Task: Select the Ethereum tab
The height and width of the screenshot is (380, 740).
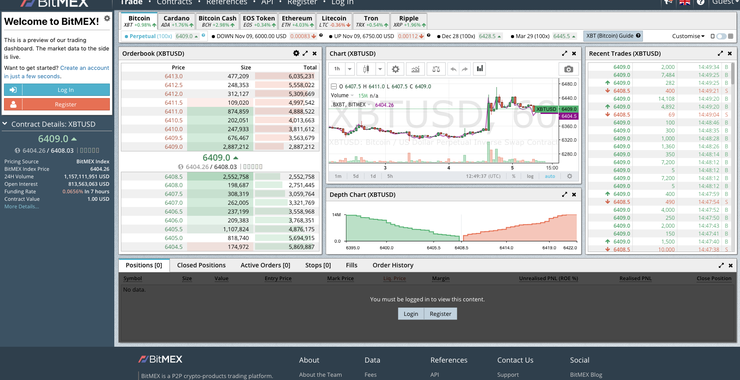Action: [x=297, y=21]
